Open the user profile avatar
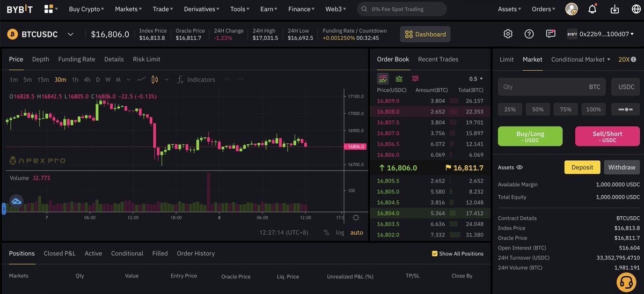 [x=572, y=9]
